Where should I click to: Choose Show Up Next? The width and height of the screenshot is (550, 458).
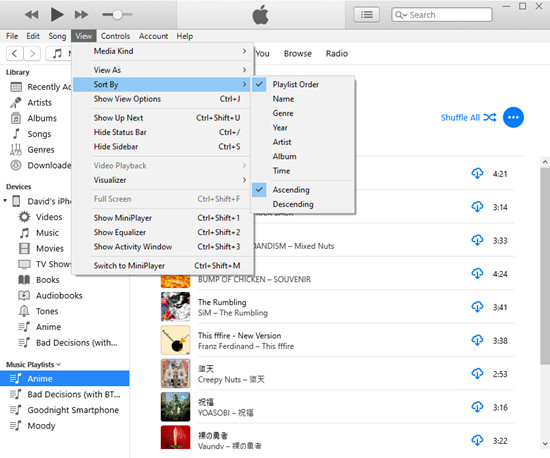click(163, 118)
